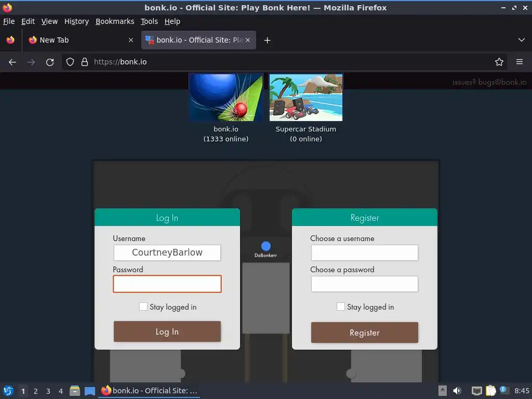Click the URL address bar
The image size is (532, 399).
pos(284,62)
